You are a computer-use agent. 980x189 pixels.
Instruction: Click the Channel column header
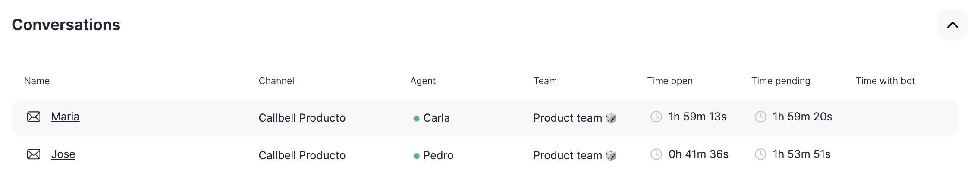point(276,81)
